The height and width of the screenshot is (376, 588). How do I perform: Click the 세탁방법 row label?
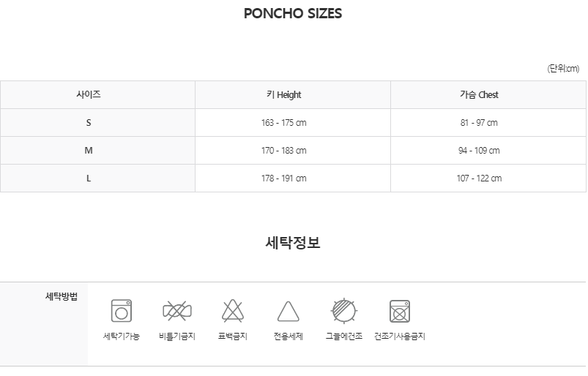point(62,297)
